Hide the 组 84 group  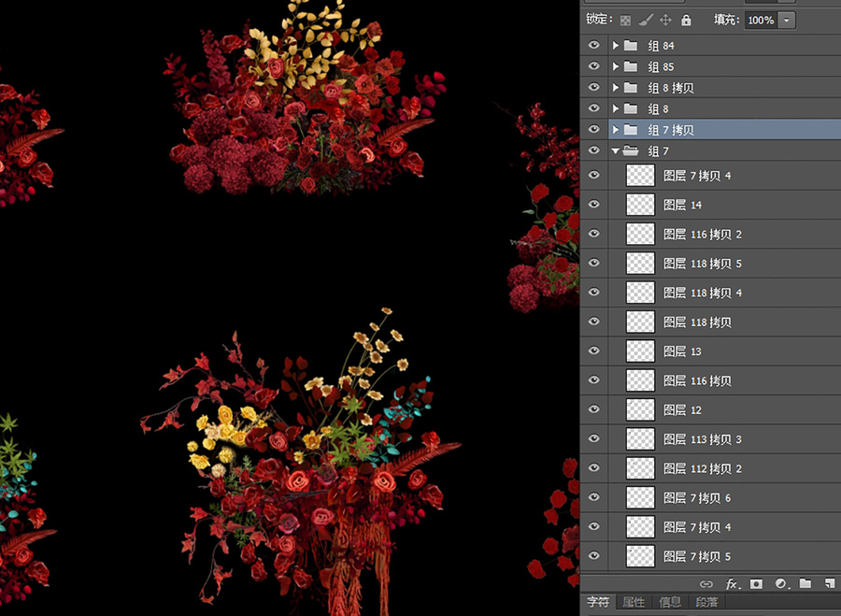click(x=593, y=45)
